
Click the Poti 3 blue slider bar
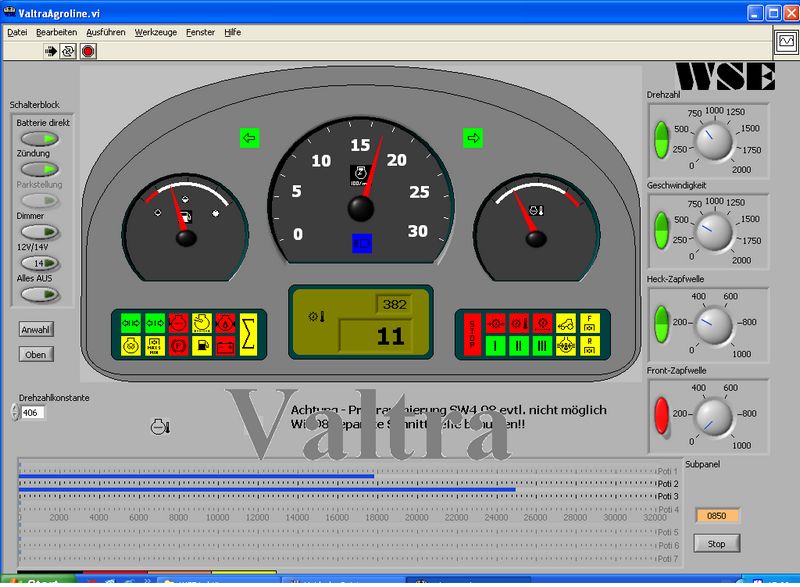click(x=267, y=490)
